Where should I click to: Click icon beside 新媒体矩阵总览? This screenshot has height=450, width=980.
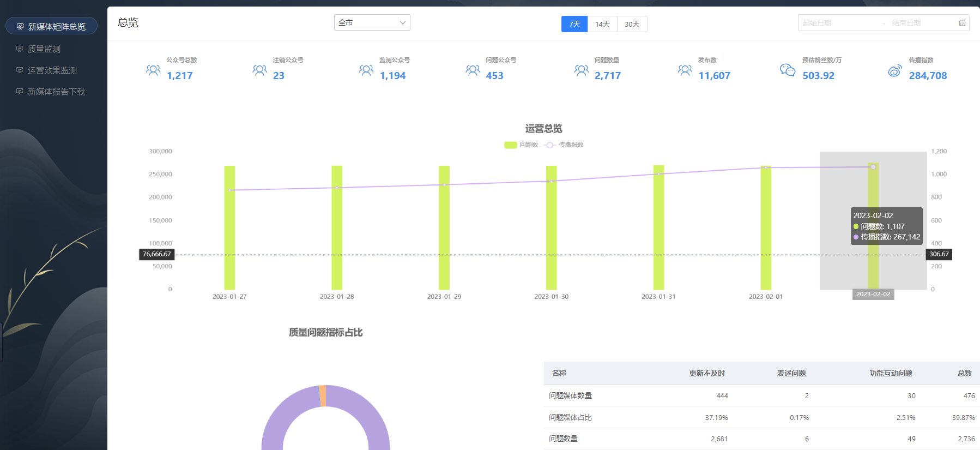[x=20, y=27]
